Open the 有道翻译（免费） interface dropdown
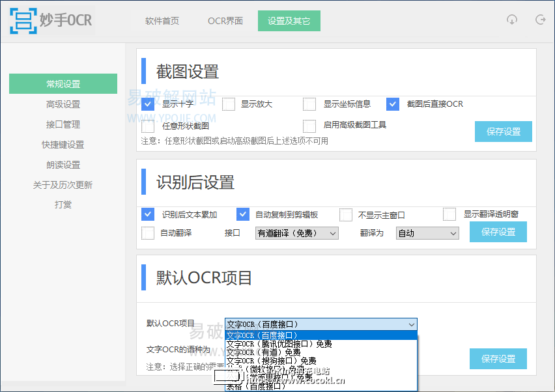Image resolution: width=555 pixels, height=392 pixels. click(x=297, y=233)
